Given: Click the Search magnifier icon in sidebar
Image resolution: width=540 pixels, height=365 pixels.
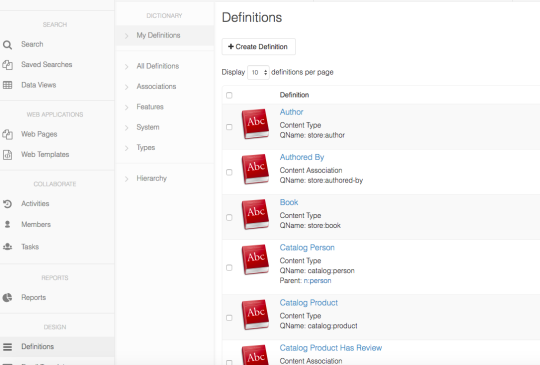Looking at the screenshot, I should [x=7, y=45].
